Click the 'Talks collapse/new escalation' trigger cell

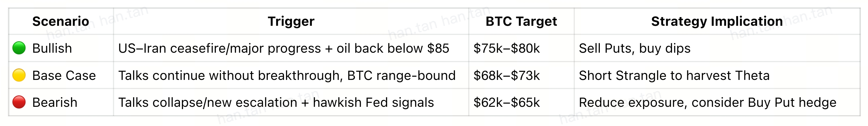[276, 103]
